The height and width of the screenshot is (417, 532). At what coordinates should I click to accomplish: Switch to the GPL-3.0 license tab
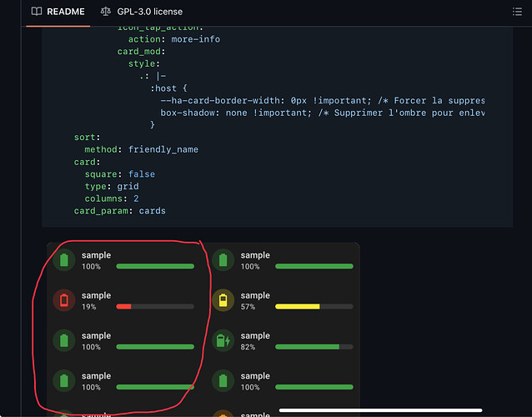click(x=142, y=12)
